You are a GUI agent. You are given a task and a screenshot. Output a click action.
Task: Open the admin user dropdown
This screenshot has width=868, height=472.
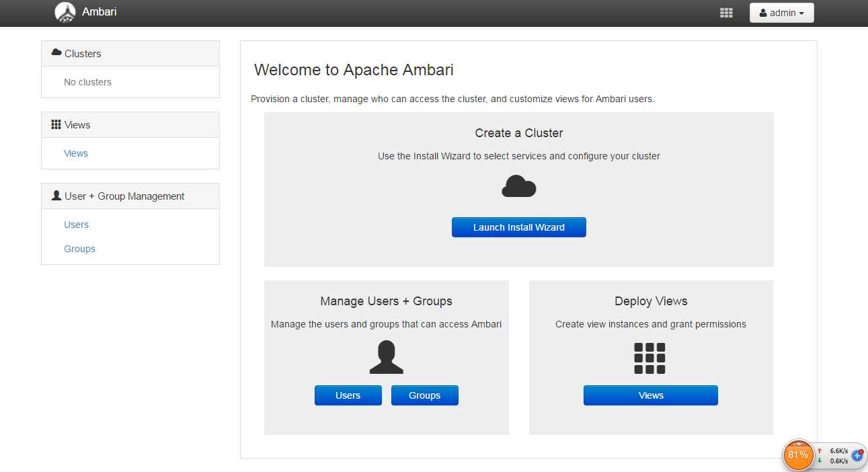(x=781, y=13)
